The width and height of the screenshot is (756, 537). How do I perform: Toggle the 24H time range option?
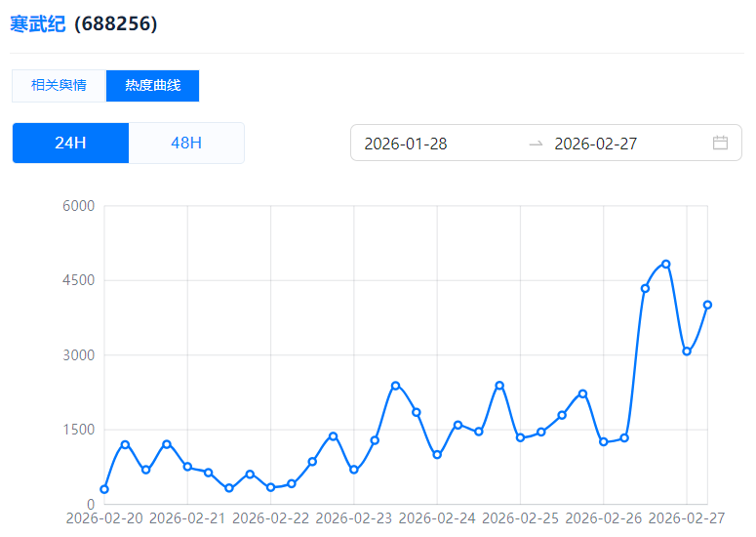70,143
